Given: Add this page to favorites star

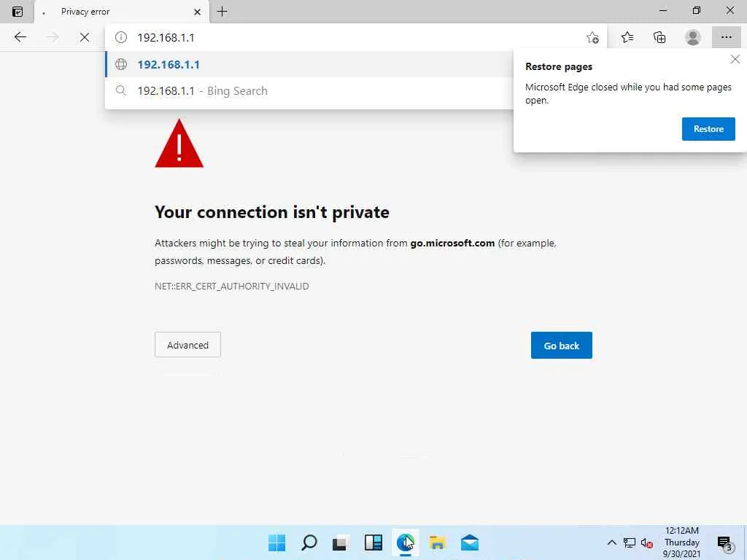Looking at the screenshot, I should (592, 37).
